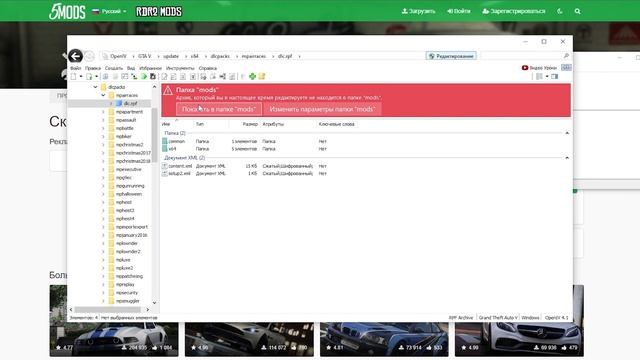
Task: Click the black back arrow button
Action: click(76, 56)
